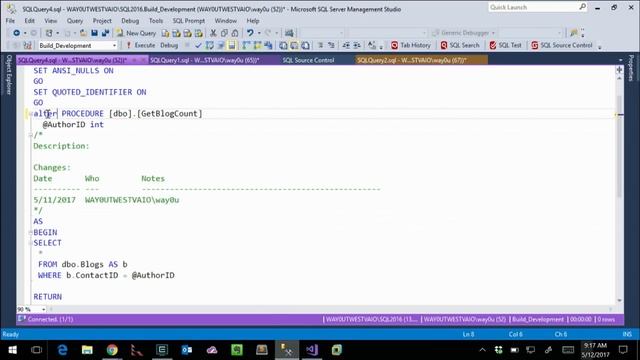This screenshot has height=360, width=640.
Task: Open the Project menu
Action: [x=102, y=20]
